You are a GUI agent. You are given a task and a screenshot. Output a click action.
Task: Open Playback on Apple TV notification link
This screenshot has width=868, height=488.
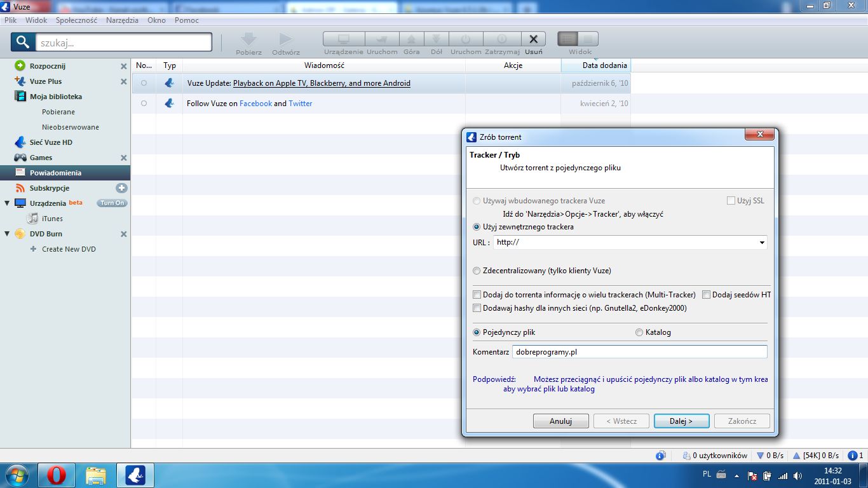pyautogui.click(x=322, y=83)
